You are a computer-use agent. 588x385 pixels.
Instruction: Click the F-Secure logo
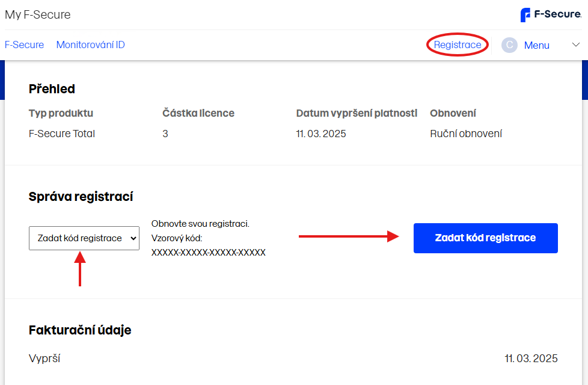(x=551, y=14)
